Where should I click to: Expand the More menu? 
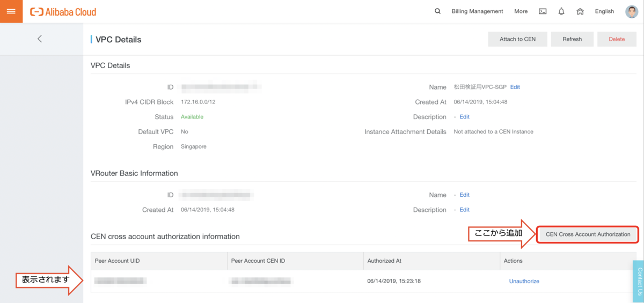(x=521, y=11)
